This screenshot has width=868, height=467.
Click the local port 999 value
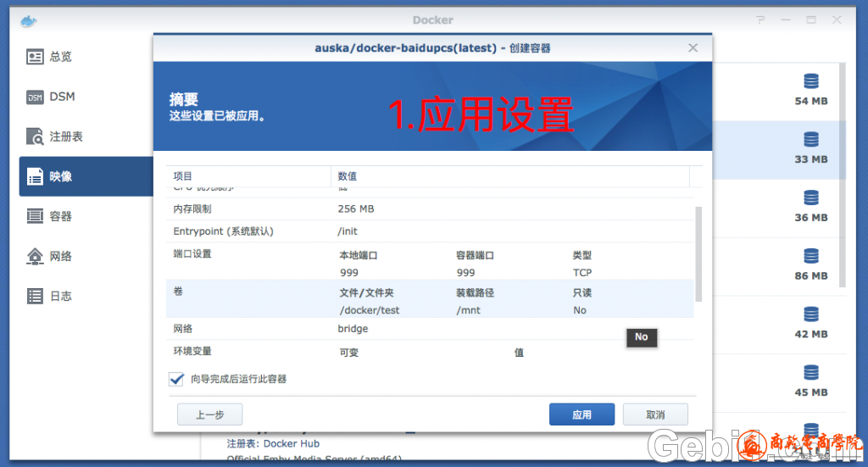(x=348, y=273)
